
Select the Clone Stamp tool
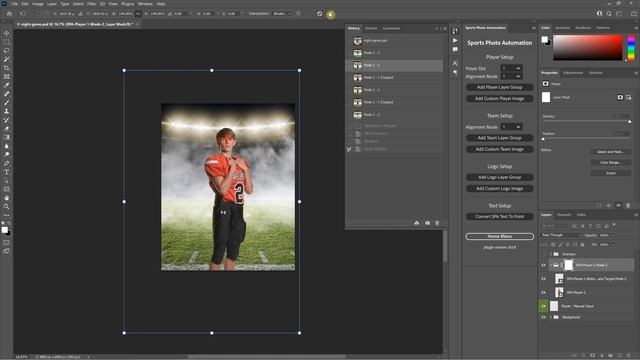coord(7,111)
